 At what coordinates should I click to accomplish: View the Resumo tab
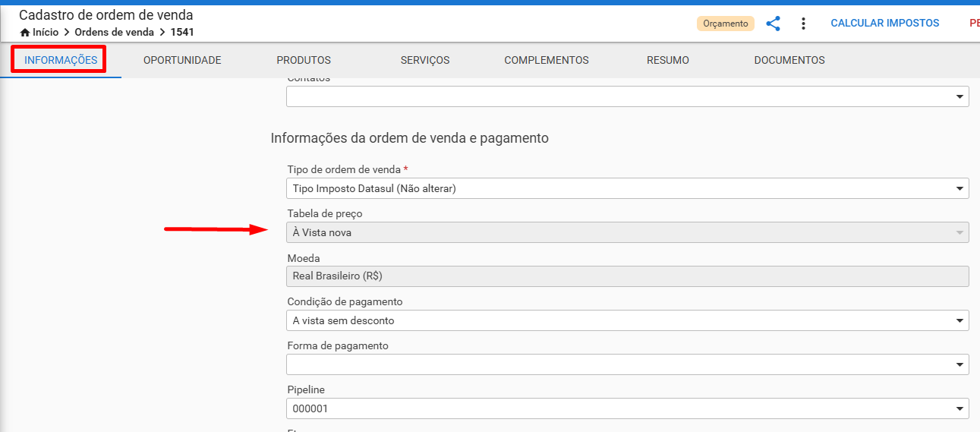tap(668, 60)
